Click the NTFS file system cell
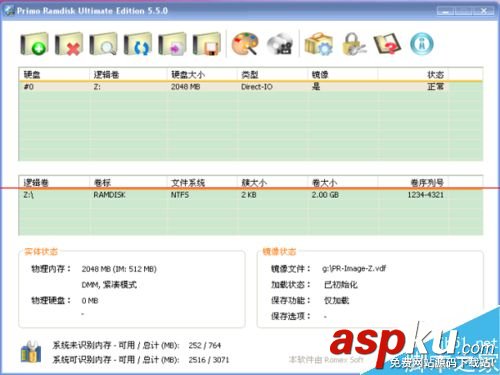 click(x=180, y=195)
